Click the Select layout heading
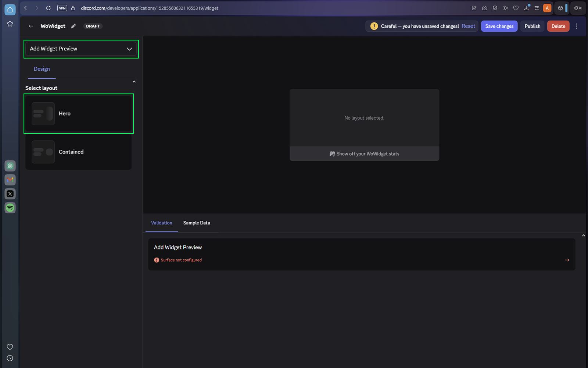The width and height of the screenshot is (588, 368). pyautogui.click(x=41, y=88)
